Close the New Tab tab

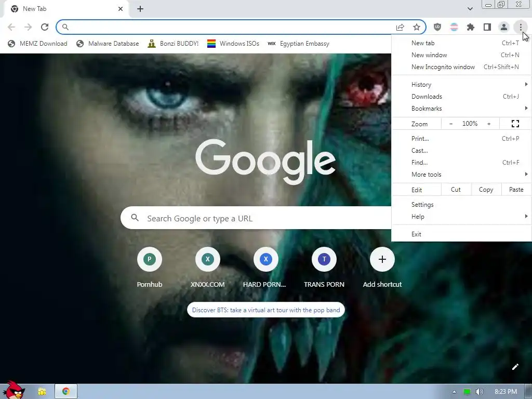(x=121, y=9)
